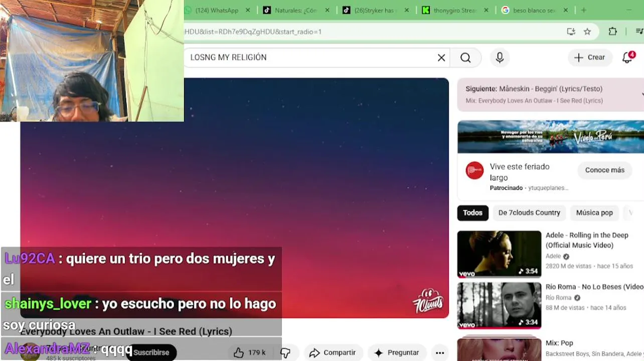The width and height of the screenshot is (644, 361).
Task: Click the 7clouds watermark logo in video
Action: coord(428,301)
